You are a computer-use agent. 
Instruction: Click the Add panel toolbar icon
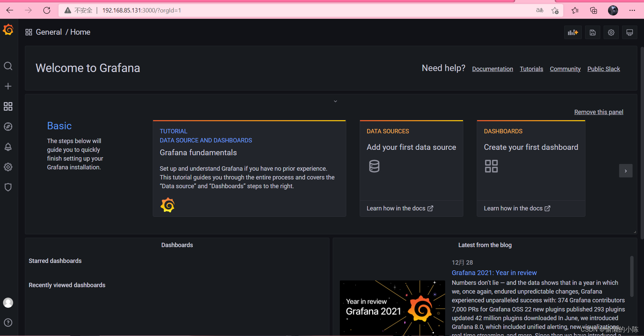coord(573,32)
